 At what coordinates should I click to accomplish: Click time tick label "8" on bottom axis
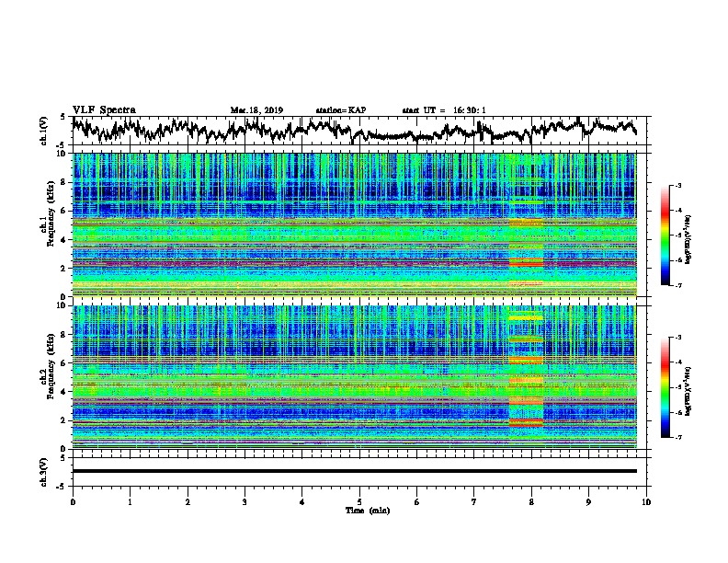point(531,502)
